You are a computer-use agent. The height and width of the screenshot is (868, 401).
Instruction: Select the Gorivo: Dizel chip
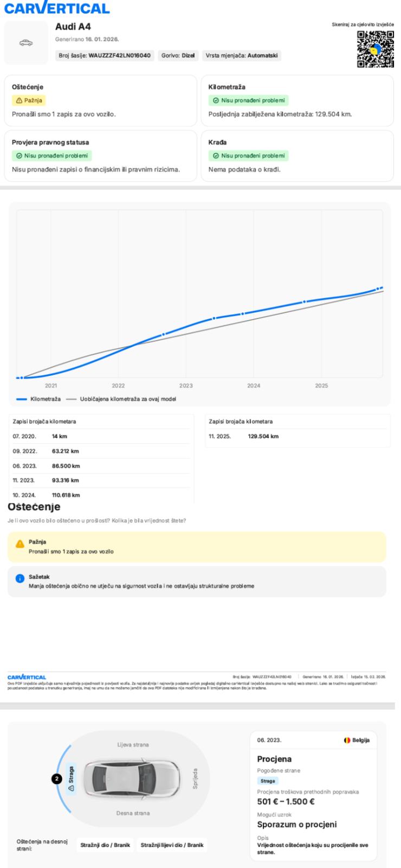179,55
